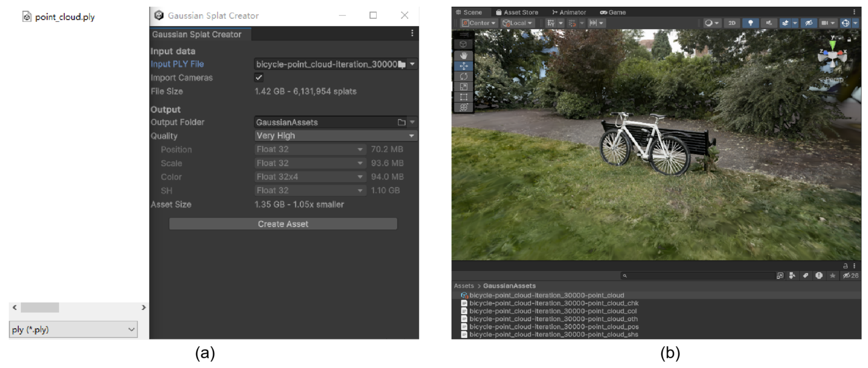Click the GaussianAssets breadcrumb link
Image resolution: width=868 pixels, height=368 pixels.
(509, 286)
